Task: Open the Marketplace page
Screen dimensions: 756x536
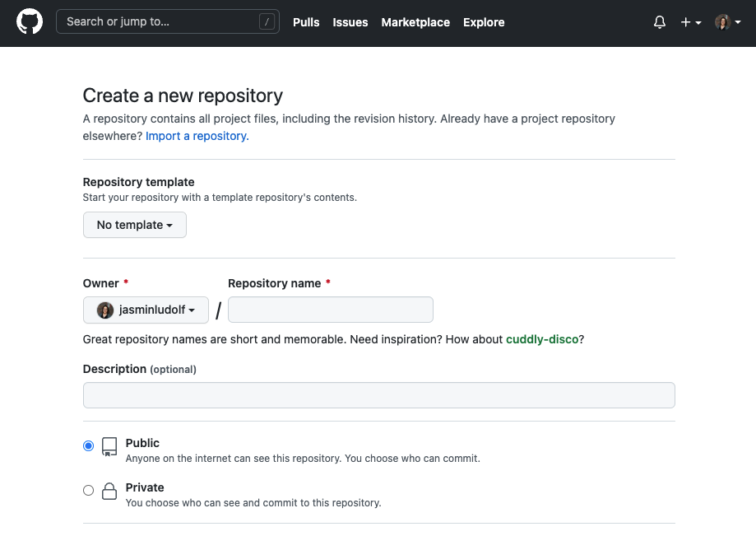Action: (415, 22)
